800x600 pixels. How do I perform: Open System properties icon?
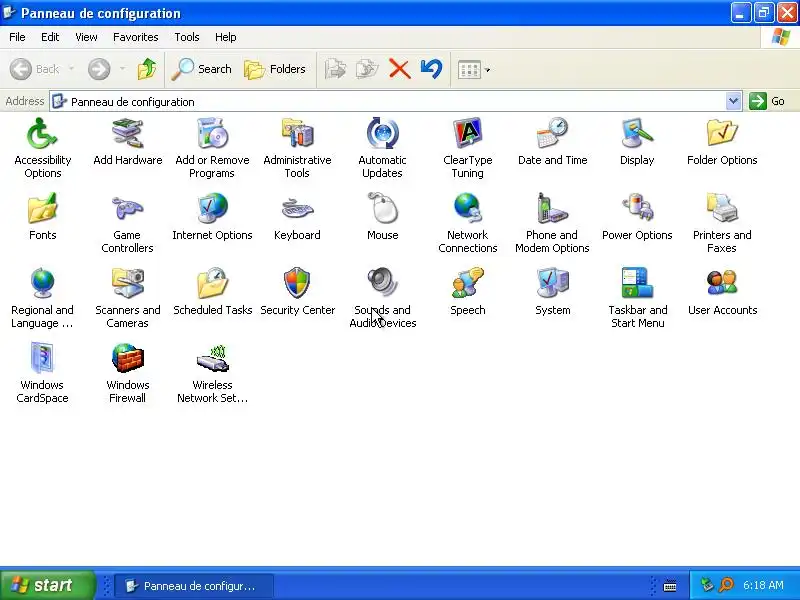[553, 292]
